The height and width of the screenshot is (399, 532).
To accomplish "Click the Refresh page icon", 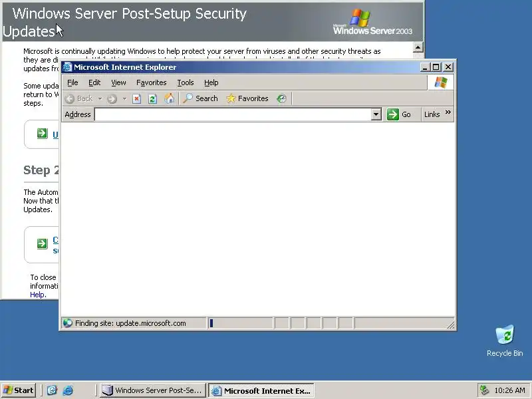I will click(153, 98).
